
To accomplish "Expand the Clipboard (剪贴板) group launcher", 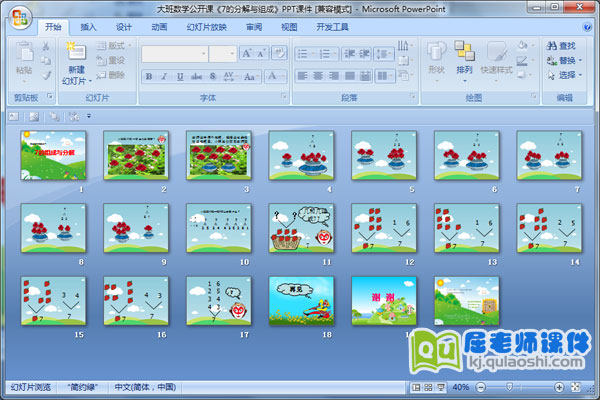I will click(49, 98).
